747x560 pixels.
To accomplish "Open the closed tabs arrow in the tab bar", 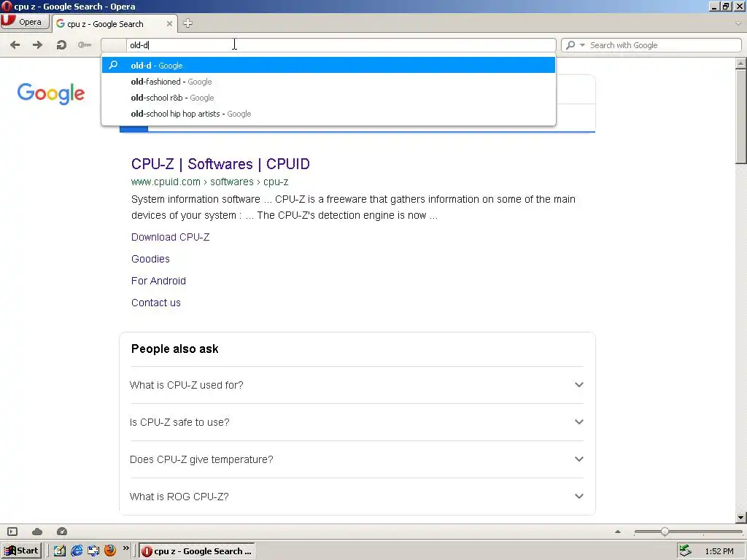I will pos(738,23).
